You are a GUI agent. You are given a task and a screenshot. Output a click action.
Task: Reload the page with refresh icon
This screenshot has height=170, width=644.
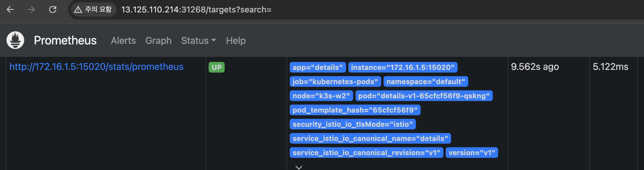[x=53, y=10]
